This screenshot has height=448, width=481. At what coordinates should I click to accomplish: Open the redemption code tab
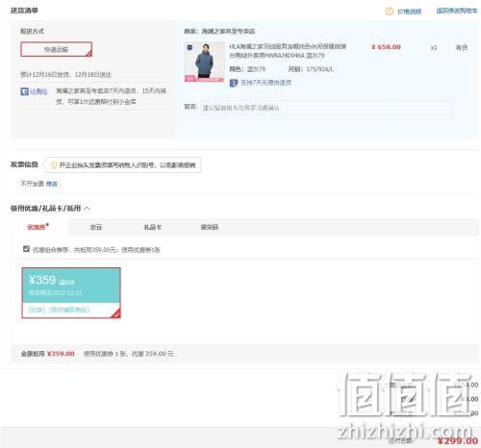(x=209, y=227)
